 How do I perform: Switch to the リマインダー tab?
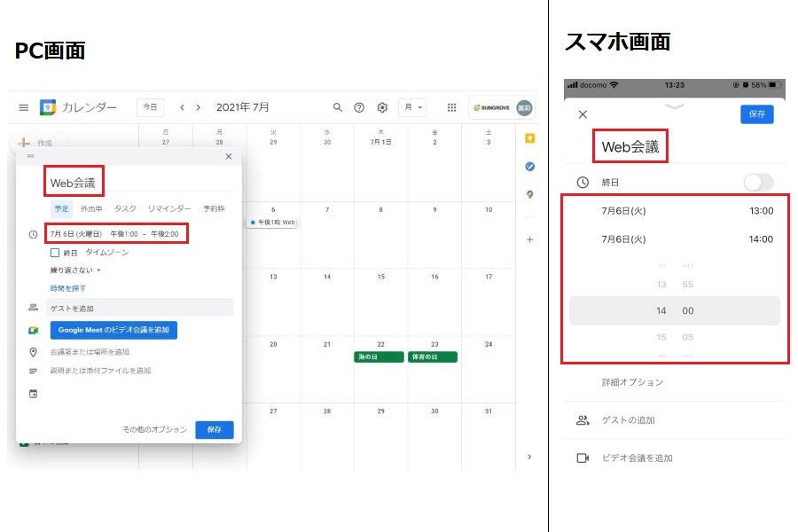tap(168, 209)
